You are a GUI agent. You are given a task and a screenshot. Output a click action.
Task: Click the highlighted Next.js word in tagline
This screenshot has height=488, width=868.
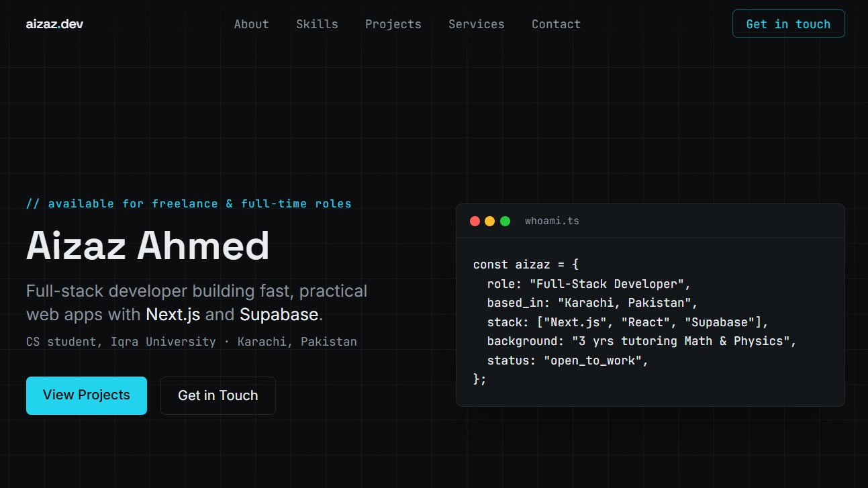tap(173, 314)
